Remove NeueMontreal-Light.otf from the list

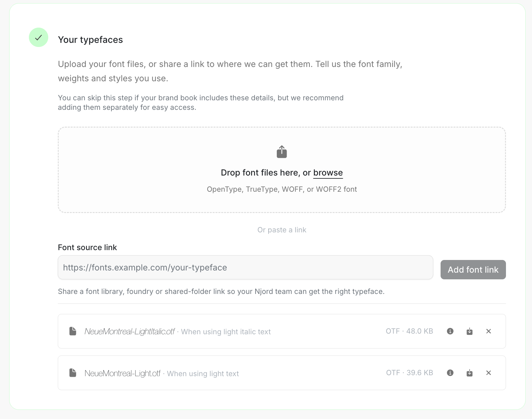pos(489,373)
